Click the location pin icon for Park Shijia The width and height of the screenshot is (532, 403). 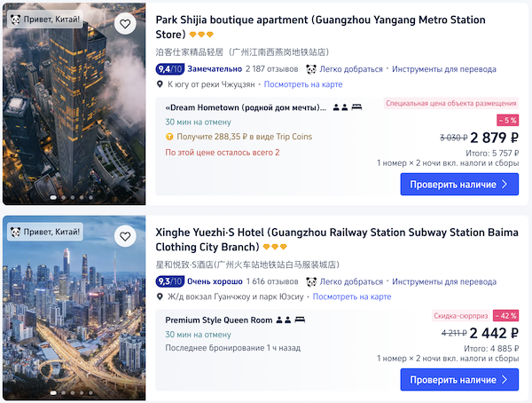(160, 84)
